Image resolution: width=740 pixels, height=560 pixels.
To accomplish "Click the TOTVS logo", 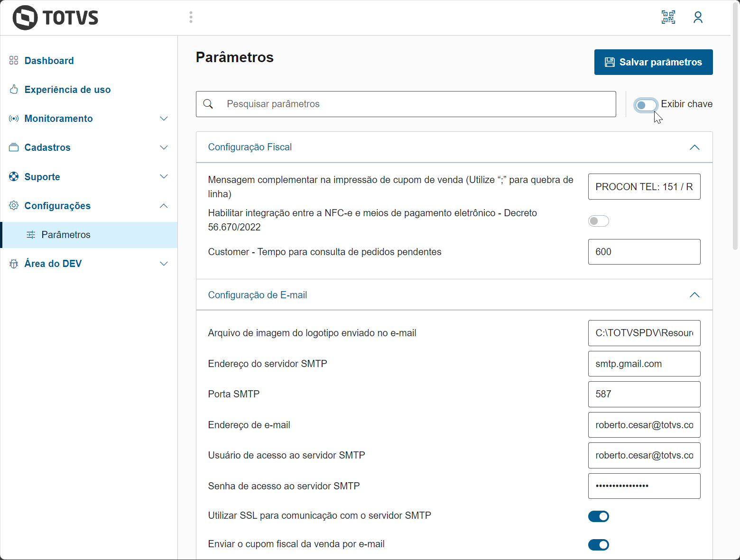I will [55, 18].
